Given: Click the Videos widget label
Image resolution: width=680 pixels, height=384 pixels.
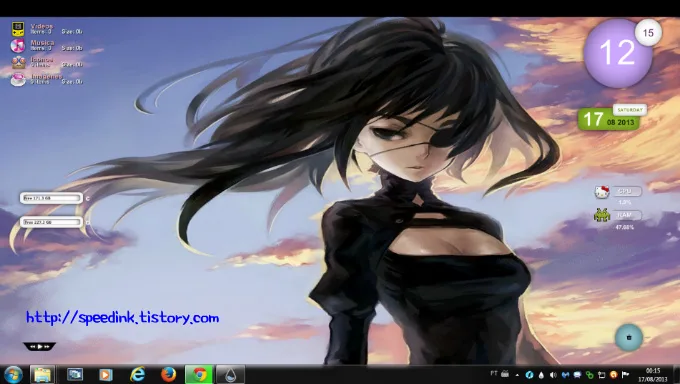Looking at the screenshot, I should point(42,26).
